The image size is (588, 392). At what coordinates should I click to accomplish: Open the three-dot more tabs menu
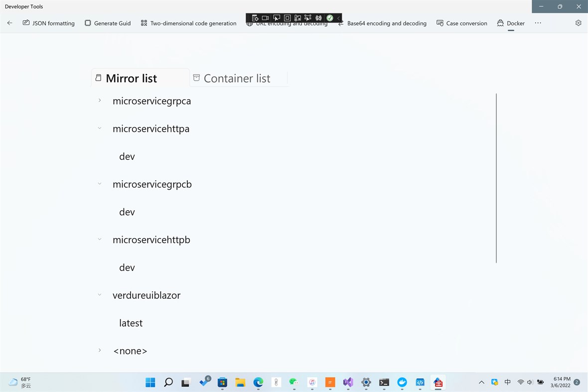538,23
